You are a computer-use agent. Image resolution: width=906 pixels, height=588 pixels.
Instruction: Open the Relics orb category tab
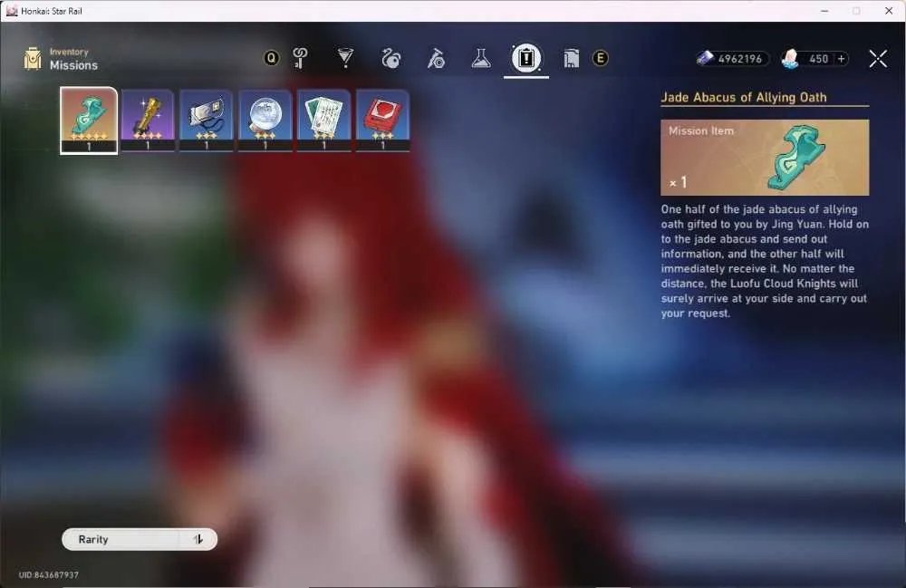click(x=391, y=58)
